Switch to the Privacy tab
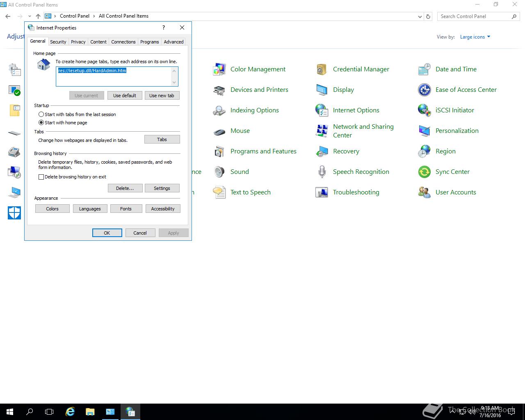 click(78, 42)
